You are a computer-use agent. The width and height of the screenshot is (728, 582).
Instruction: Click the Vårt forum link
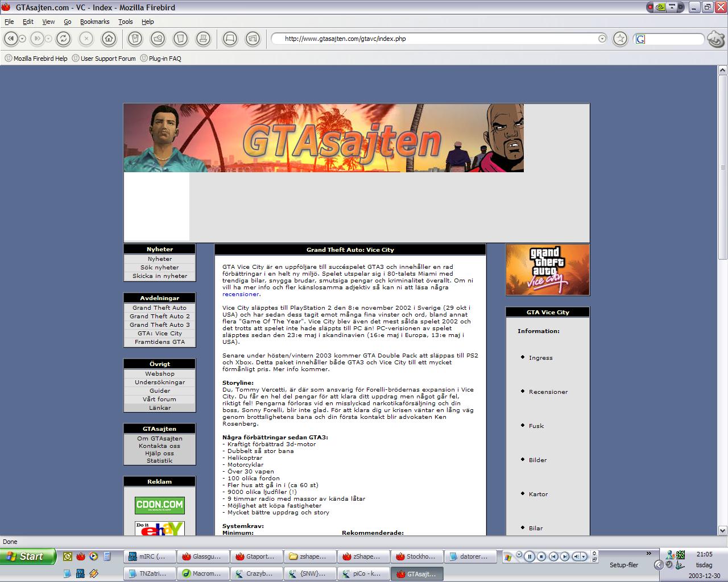[x=160, y=400]
